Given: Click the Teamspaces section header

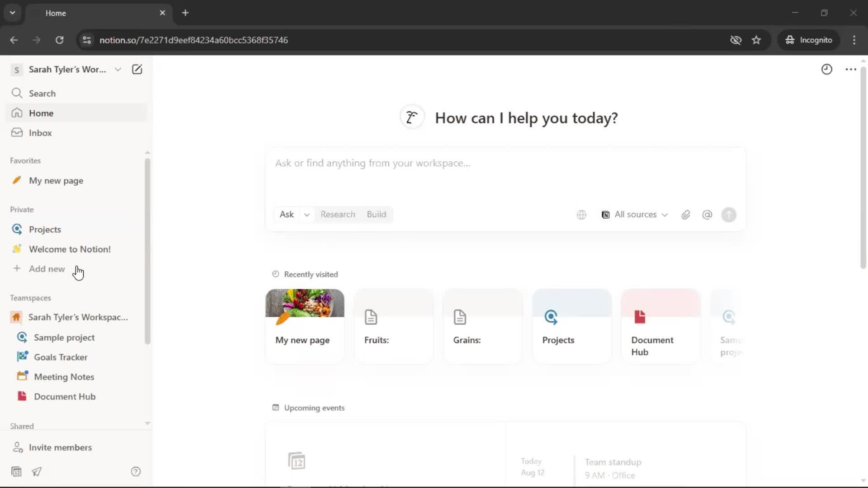Looking at the screenshot, I should (x=30, y=298).
